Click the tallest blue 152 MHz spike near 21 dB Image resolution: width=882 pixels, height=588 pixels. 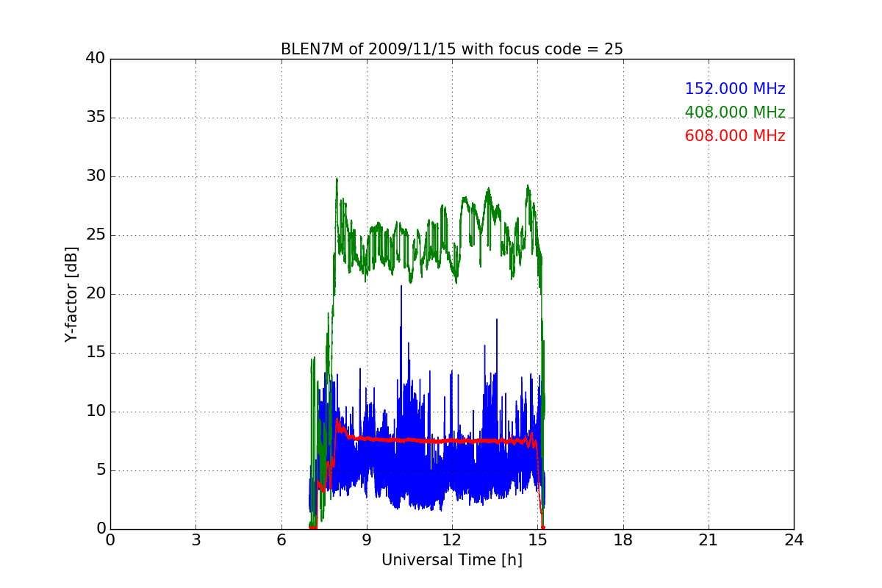[x=401, y=287]
